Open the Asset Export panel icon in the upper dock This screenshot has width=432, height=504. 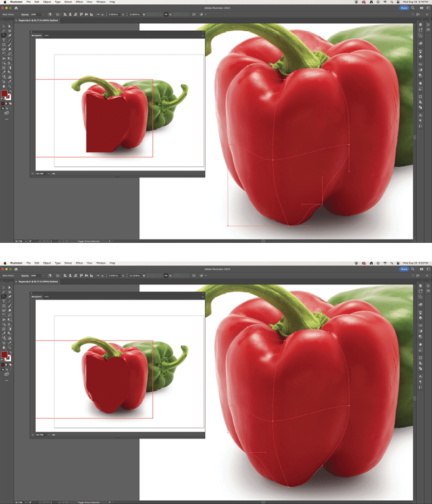click(x=421, y=30)
